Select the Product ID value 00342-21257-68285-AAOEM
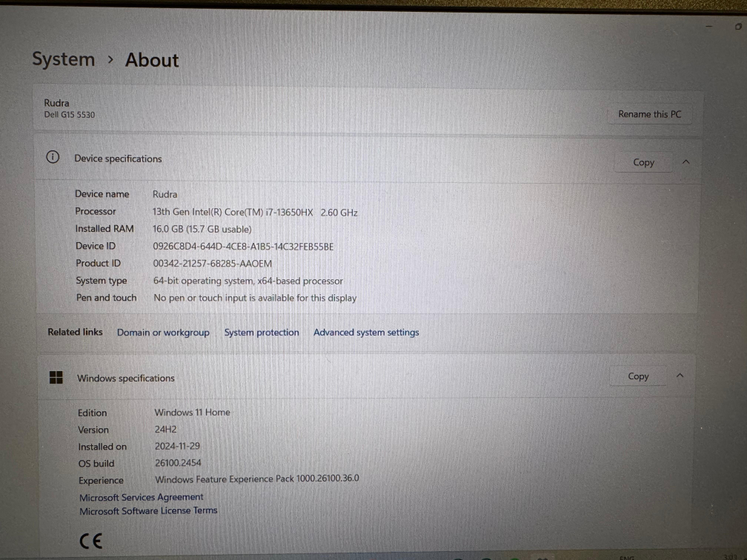 coord(213,264)
